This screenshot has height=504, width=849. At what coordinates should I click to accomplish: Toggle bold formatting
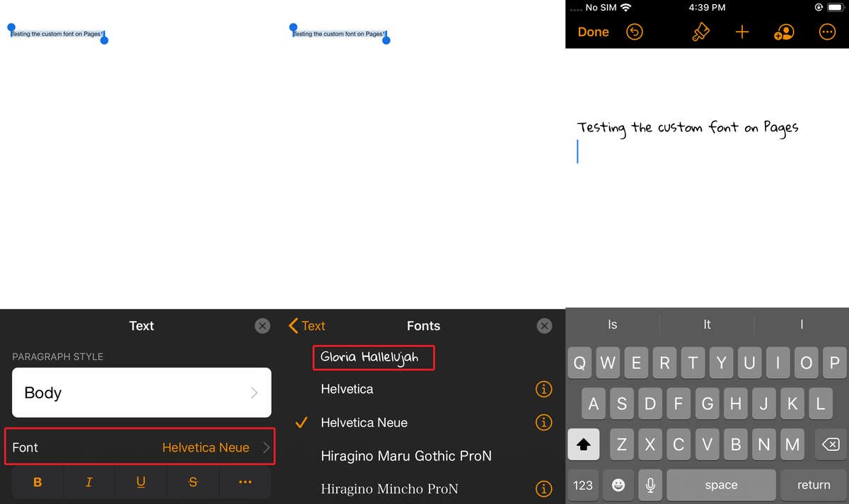point(37,481)
